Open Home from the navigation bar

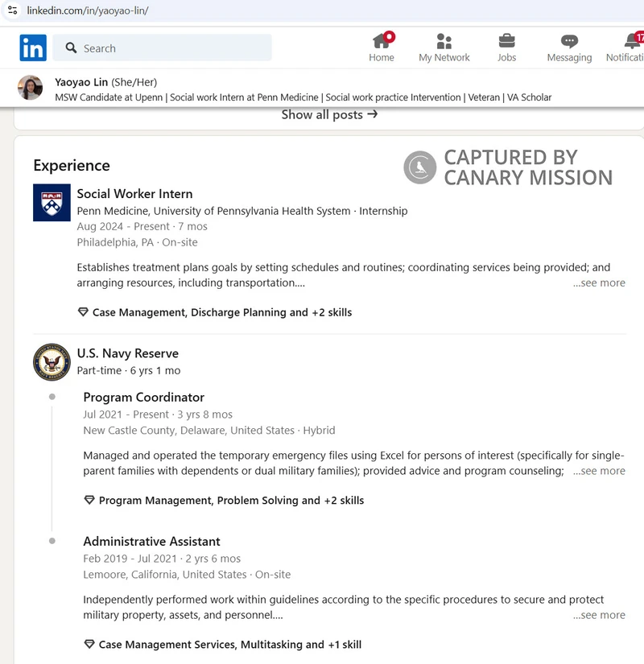[382, 47]
